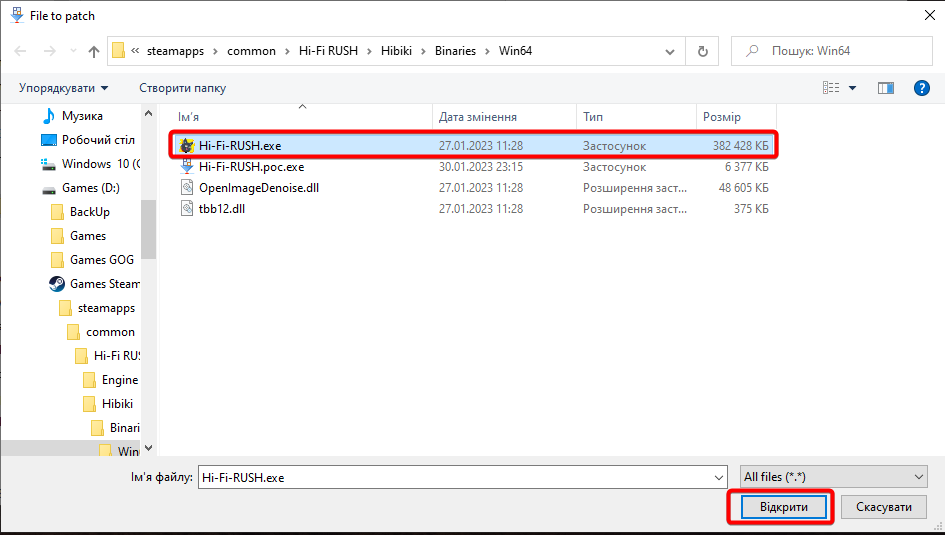
Task: Open the file name history dropdown
Action: 716,478
